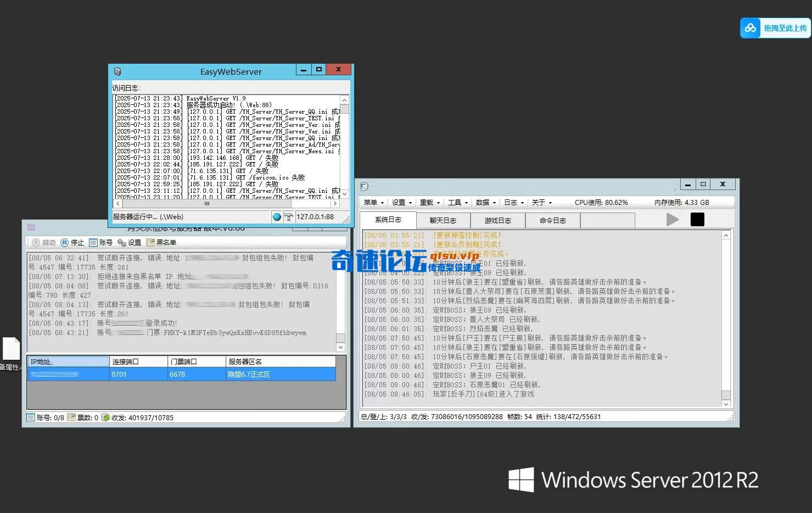Click the 更新掉落控制 完成 log line

(433, 235)
